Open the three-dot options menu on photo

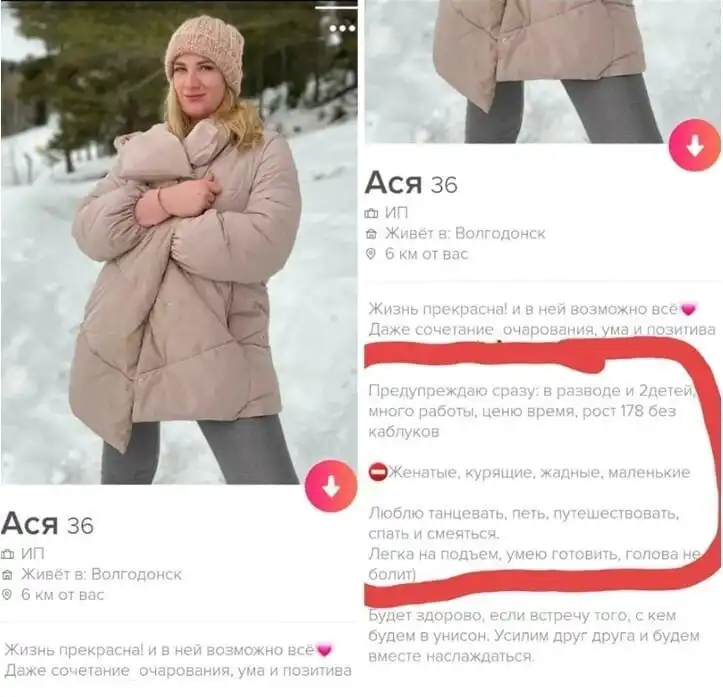342,28
